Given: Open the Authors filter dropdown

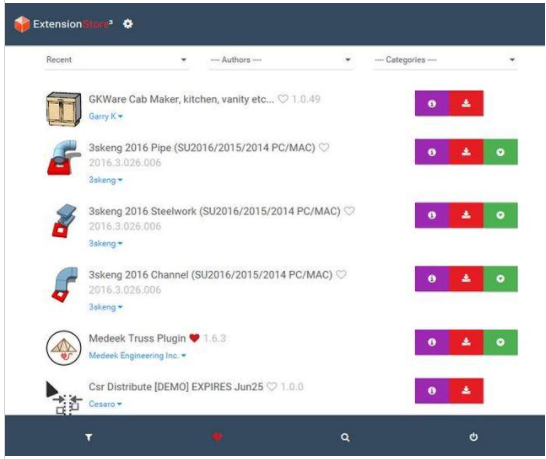Looking at the screenshot, I should 281,60.
